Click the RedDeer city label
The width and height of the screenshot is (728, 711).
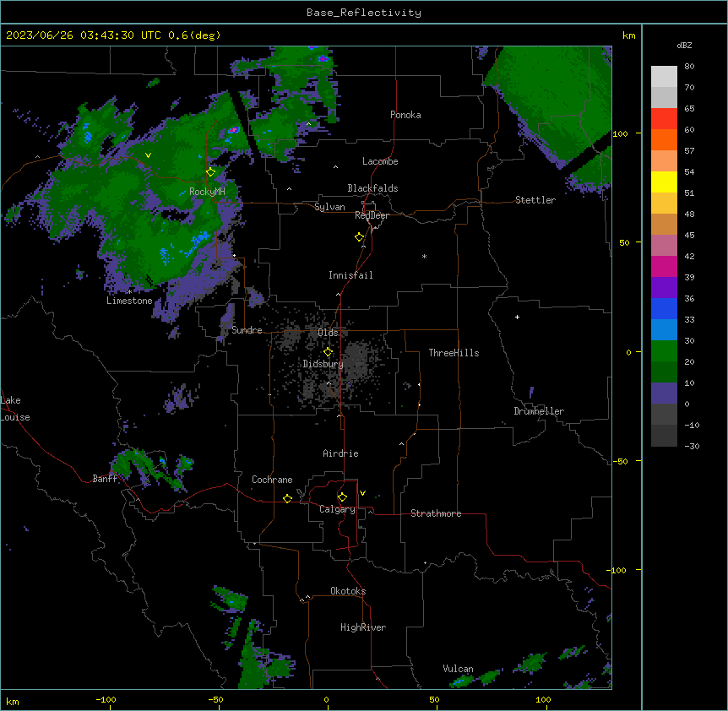tap(372, 215)
